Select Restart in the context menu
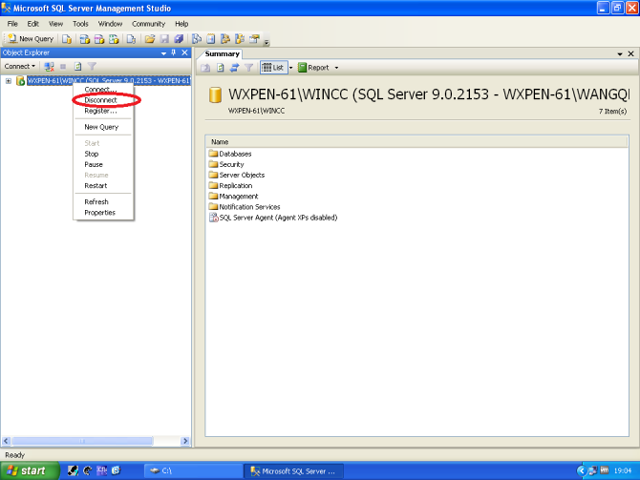640x480 pixels. pos(95,185)
